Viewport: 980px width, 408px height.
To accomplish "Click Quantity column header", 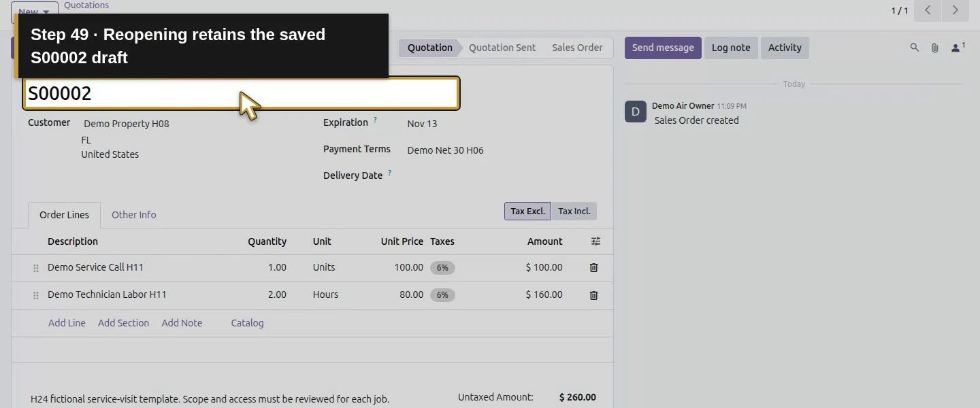I will point(267,241).
